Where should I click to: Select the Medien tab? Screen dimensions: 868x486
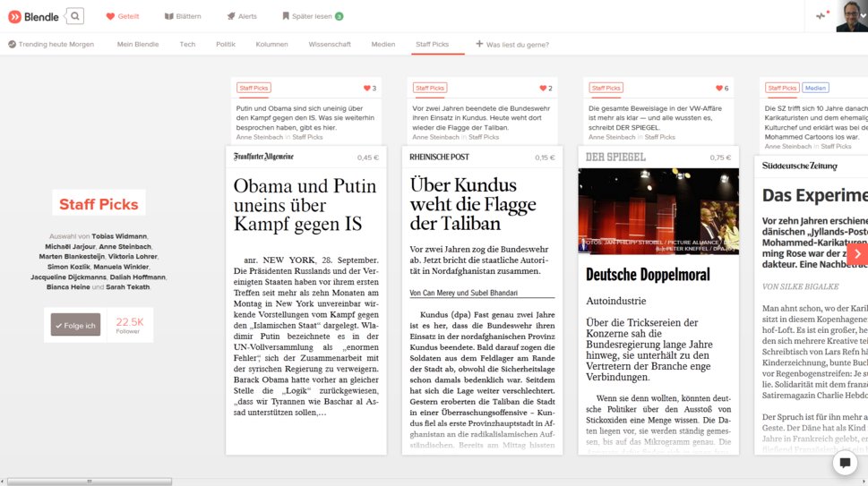pyautogui.click(x=383, y=44)
